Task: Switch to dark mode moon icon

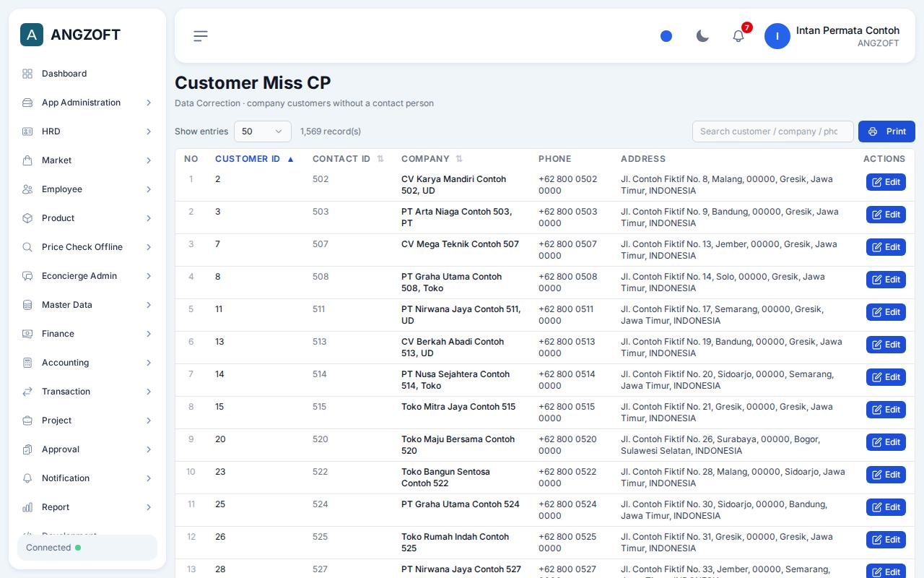Action: pos(702,36)
